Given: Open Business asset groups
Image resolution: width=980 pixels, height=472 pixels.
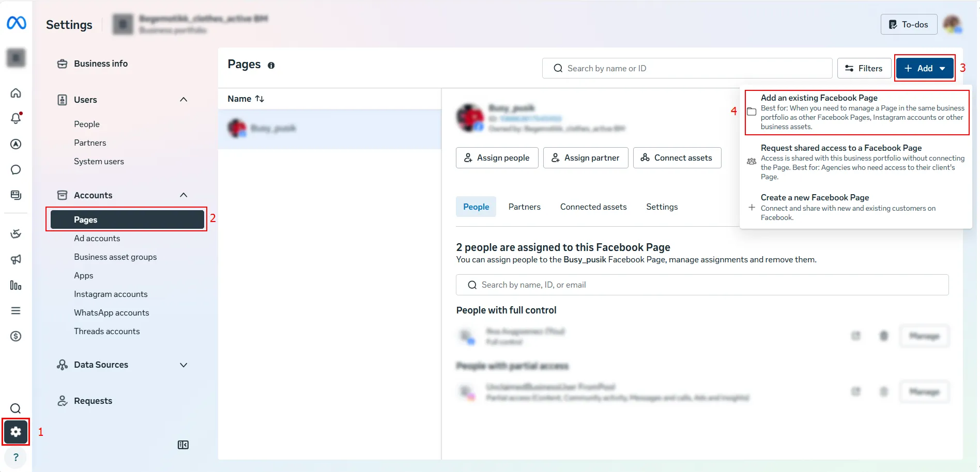Looking at the screenshot, I should pyautogui.click(x=115, y=257).
